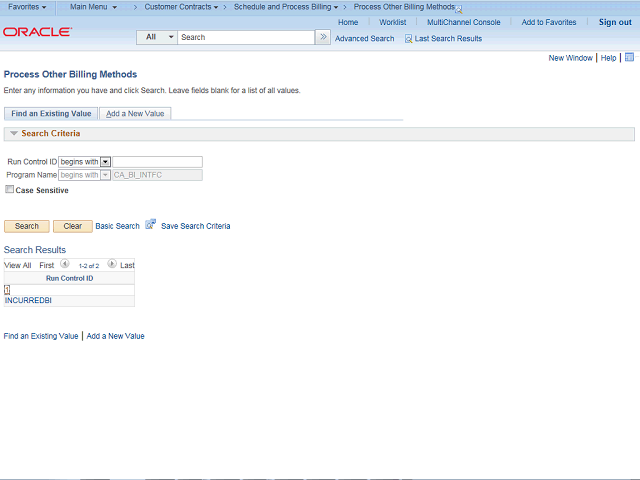Click the Oracle logo
This screenshot has height=480, width=640.
tap(38, 31)
